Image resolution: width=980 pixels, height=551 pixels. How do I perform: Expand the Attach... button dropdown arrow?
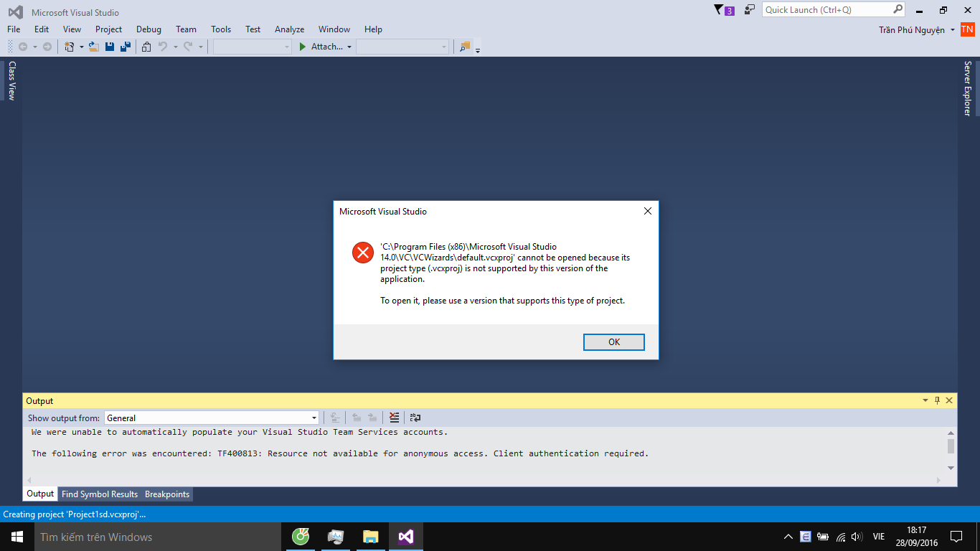coord(349,47)
